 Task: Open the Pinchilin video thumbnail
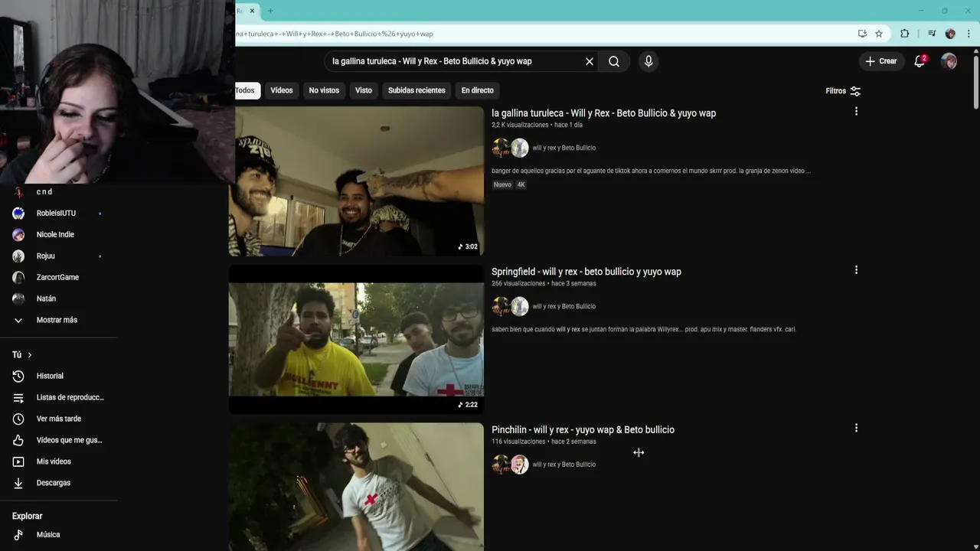click(356, 487)
